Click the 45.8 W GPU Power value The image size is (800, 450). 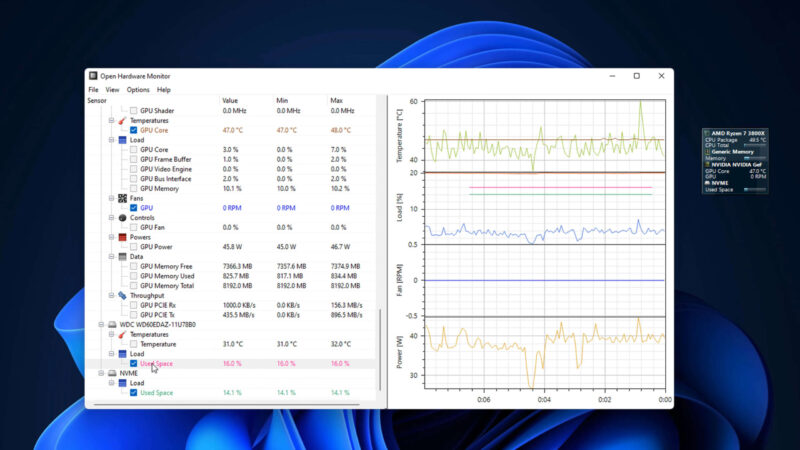(232, 247)
